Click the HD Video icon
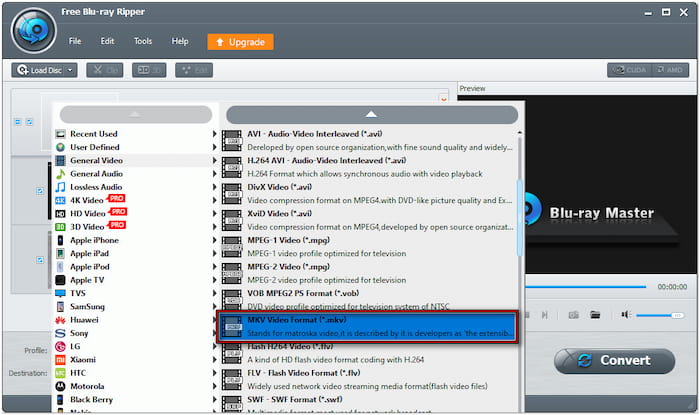Image resolution: width=700 pixels, height=415 pixels. coord(60,214)
